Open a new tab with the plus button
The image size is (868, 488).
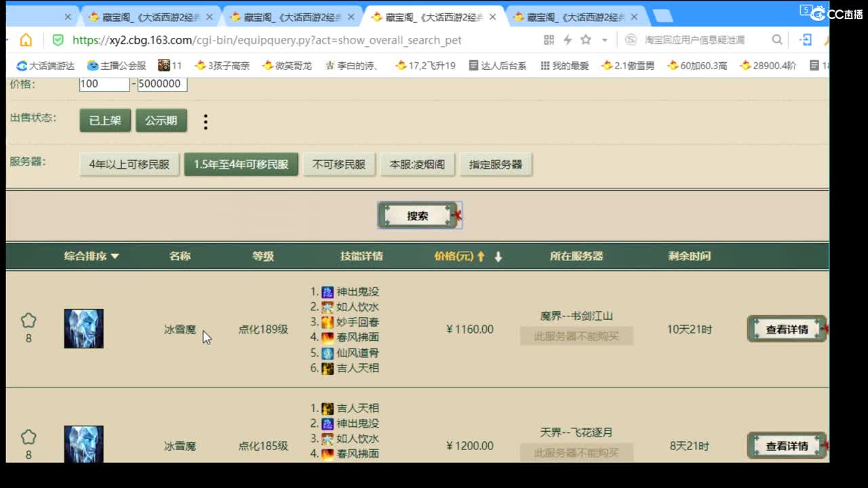click(663, 16)
